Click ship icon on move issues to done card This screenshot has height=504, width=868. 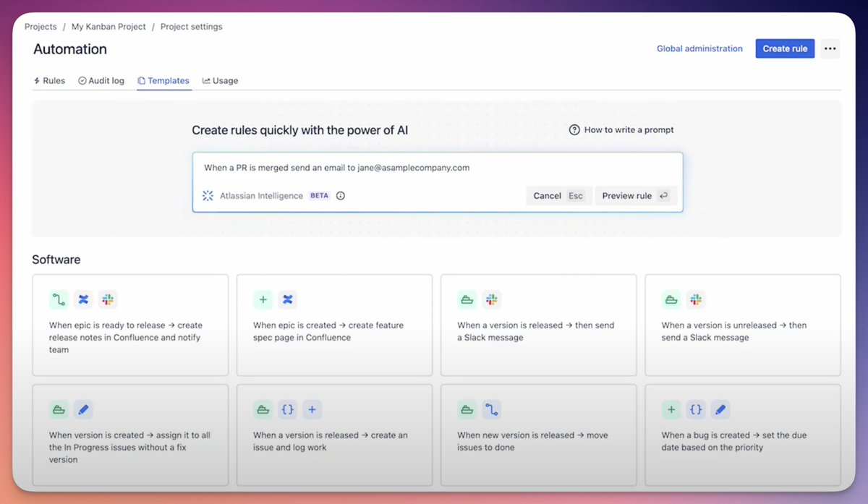pos(467,410)
